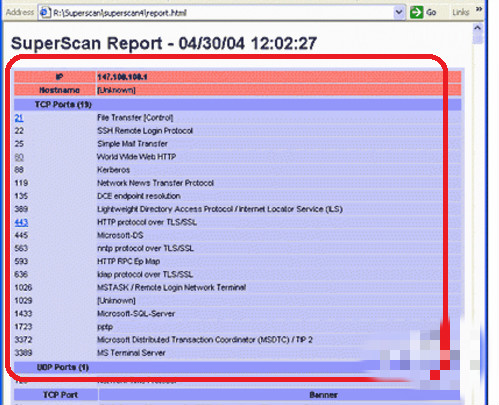The height and width of the screenshot is (405, 499).
Task: Open the port 443 link
Action: tap(21, 222)
